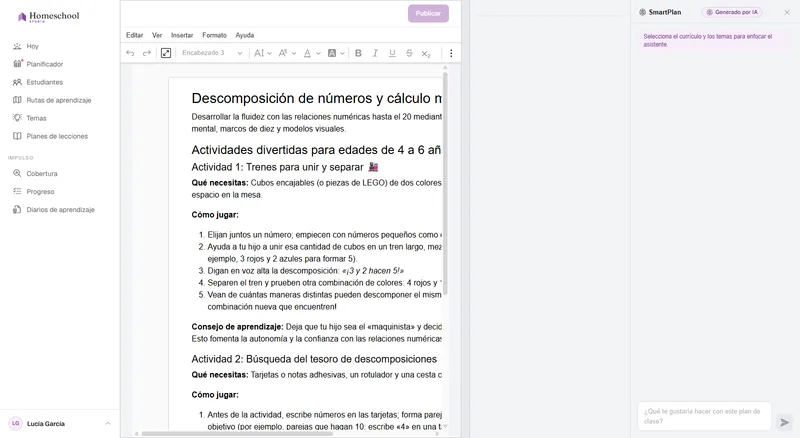Click the line height icon

[259, 53]
